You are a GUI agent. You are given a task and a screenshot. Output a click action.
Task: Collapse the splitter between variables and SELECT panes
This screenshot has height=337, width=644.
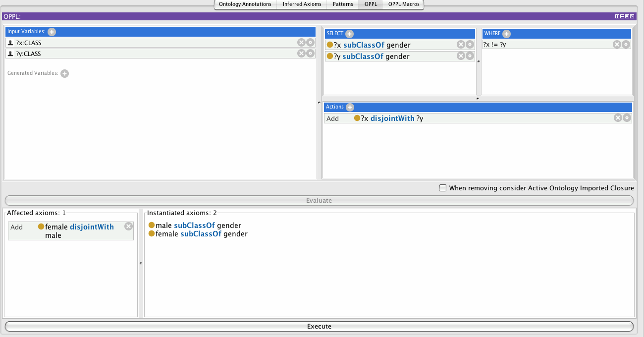[x=319, y=103]
